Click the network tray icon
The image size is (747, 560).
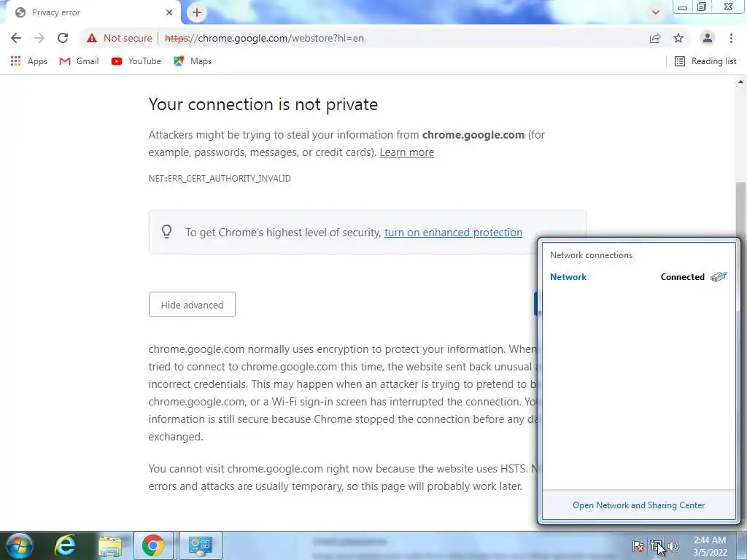click(x=656, y=546)
